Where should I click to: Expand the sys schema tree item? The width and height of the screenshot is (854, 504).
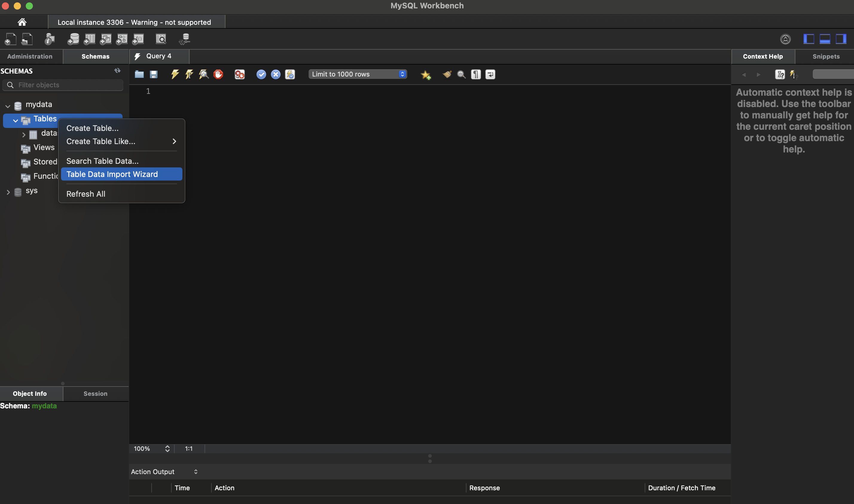coord(7,191)
